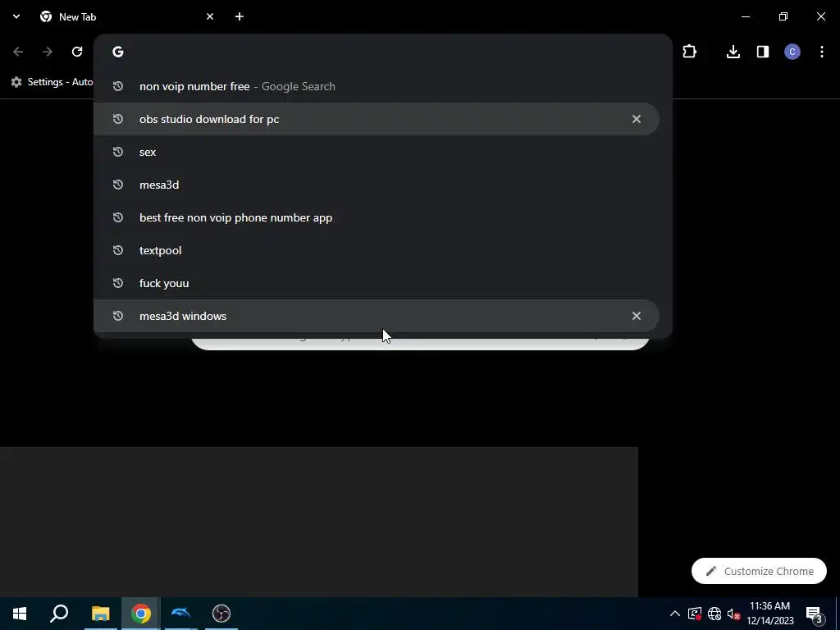The width and height of the screenshot is (840, 630).
Task: Click the Chrome taskbar icon
Action: [141, 614]
